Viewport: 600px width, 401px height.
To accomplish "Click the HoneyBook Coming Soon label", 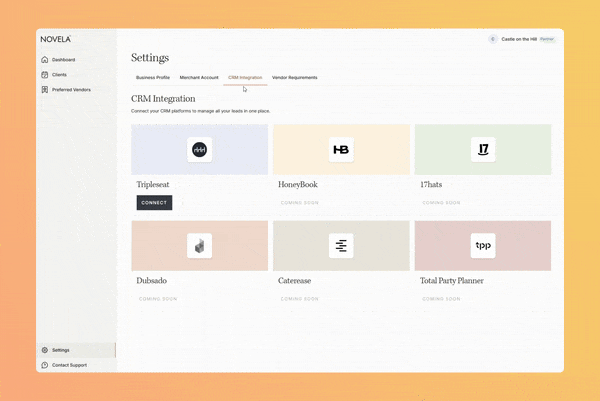I will coord(299,202).
